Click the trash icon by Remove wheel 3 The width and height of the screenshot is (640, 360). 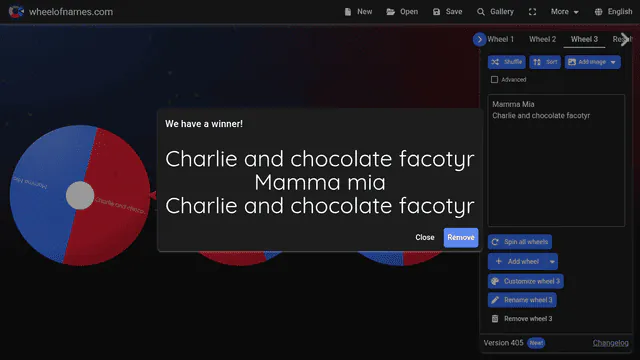[495, 319]
